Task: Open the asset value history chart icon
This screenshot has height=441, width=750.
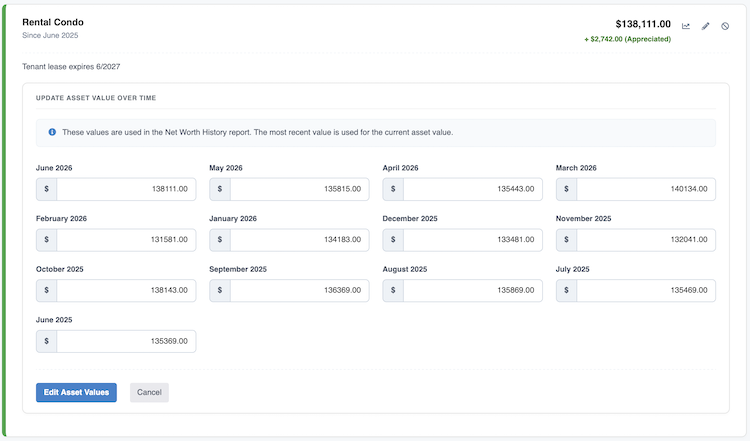Action: (686, 26)
